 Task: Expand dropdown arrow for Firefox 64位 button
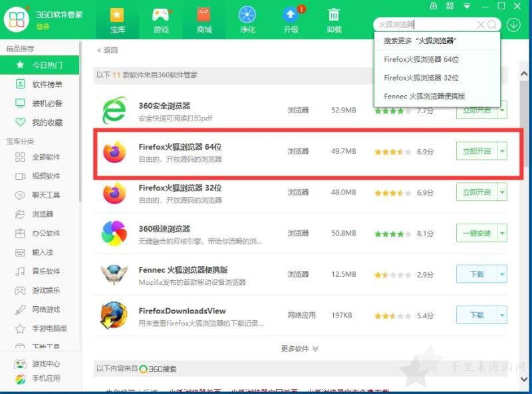(502, 151)
